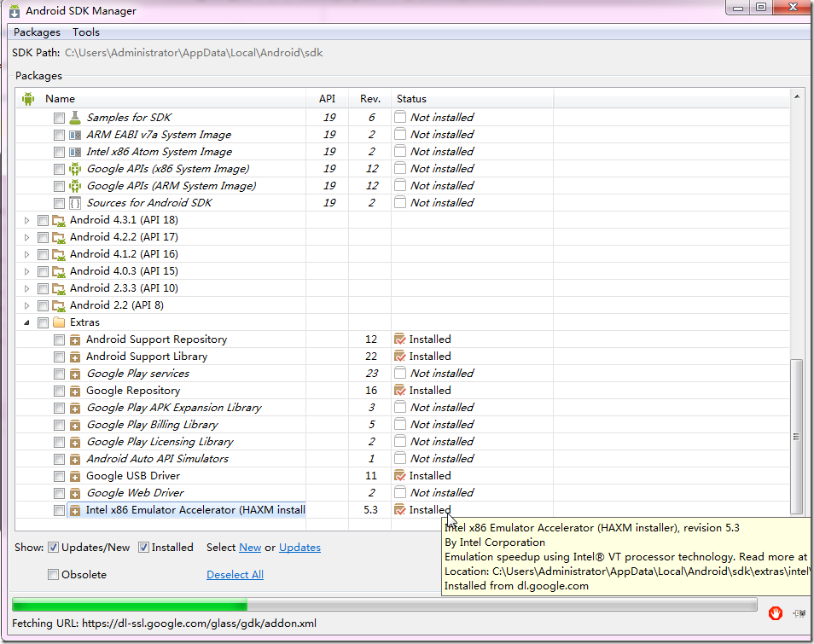Image resolution: width=814 pixels, height=644 pixels.
Task: Toggle the Installed show checkbox
Action: [x=143, y=547]
